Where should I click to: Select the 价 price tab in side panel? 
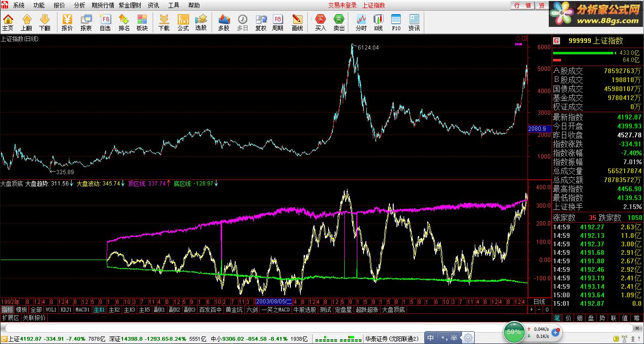pyautogui.click(x=568, y=318)
